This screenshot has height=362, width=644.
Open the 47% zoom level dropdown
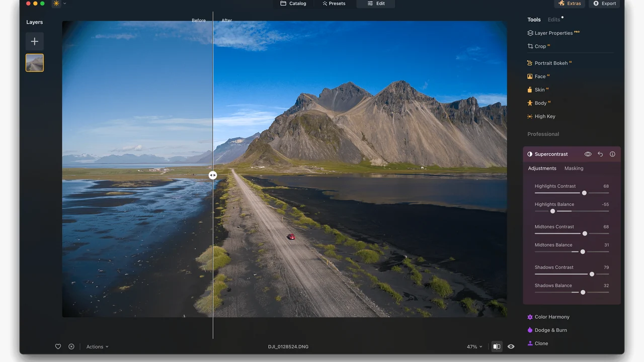click(x=474, y=347)
